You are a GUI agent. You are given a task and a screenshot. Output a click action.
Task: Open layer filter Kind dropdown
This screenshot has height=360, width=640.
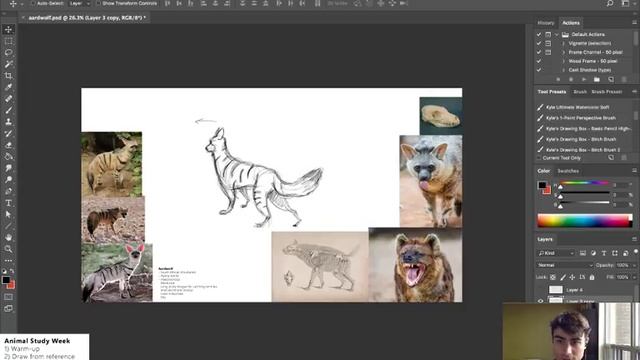tap(555, 253)
